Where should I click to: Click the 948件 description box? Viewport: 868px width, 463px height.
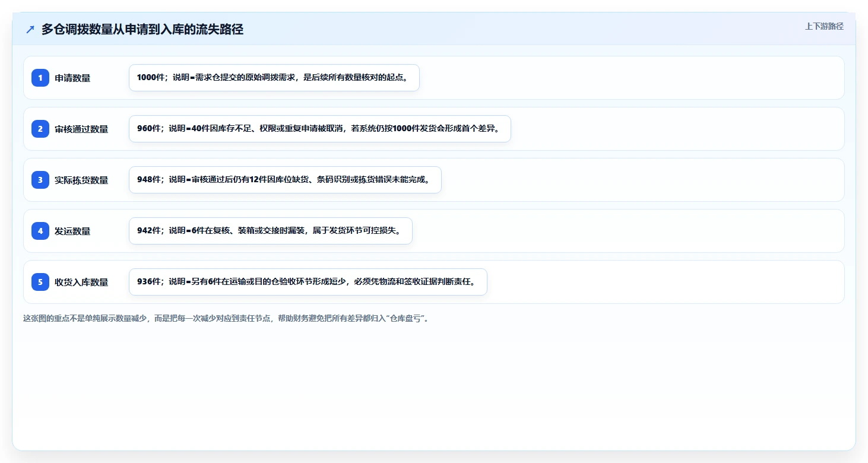click(x=285, y=180)
